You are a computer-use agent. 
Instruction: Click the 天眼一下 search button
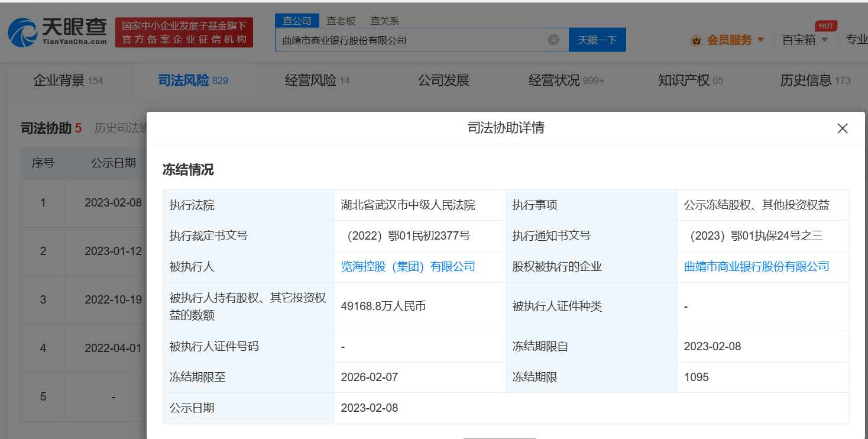coord(597,40)
